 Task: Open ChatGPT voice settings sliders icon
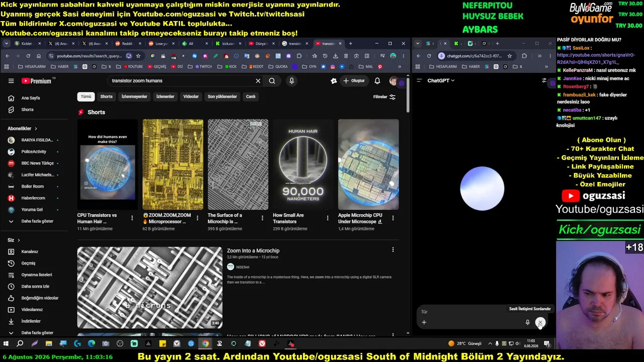pyautogui.click(x=544, y=80)
